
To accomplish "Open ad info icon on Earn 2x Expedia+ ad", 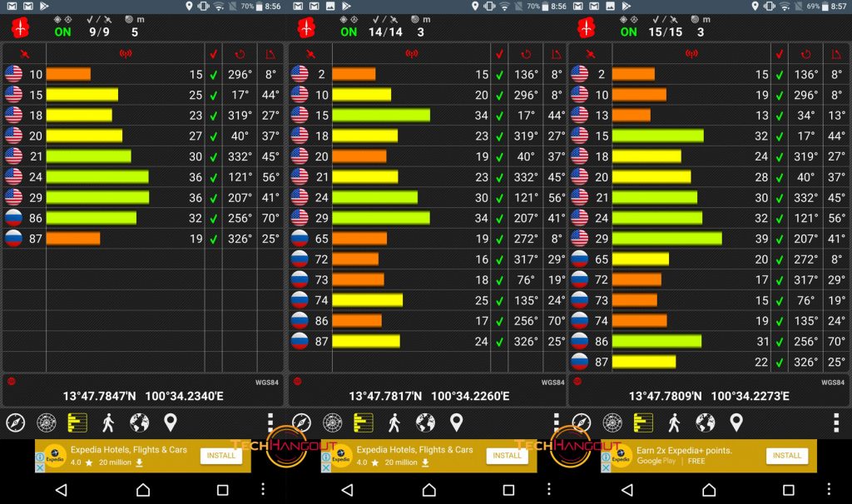I will 606,457.
